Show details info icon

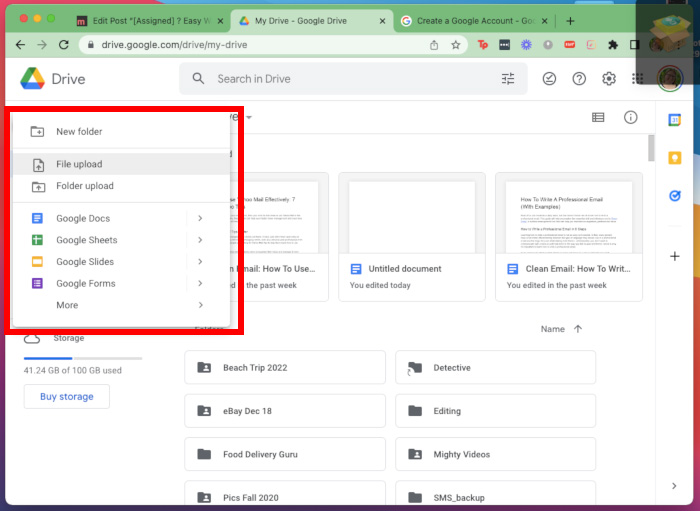pos(630,117)
